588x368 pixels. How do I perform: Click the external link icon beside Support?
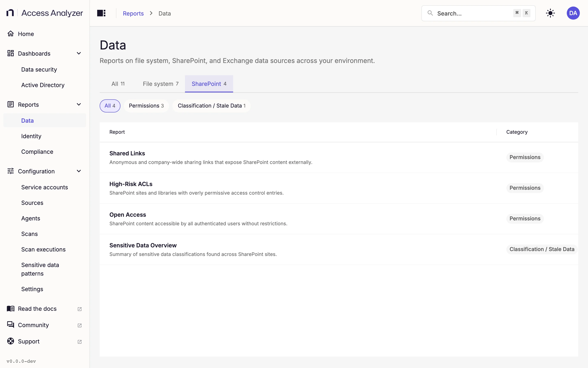tap(79, 342)
